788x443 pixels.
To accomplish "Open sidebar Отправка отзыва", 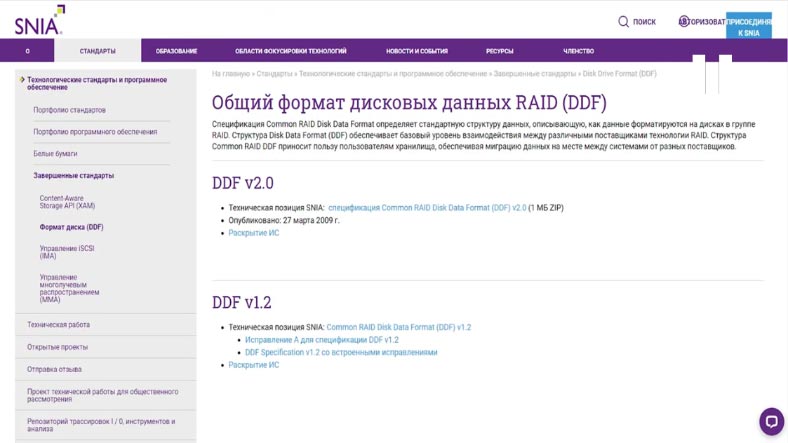I will click(54, 369).
